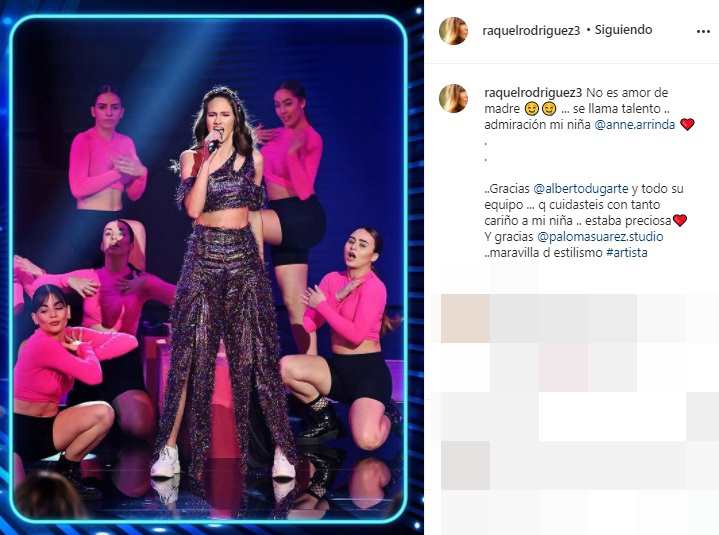Open the three-dot more options menu
The width and height of the screenshot is (719, 535).
pos(702,32)
